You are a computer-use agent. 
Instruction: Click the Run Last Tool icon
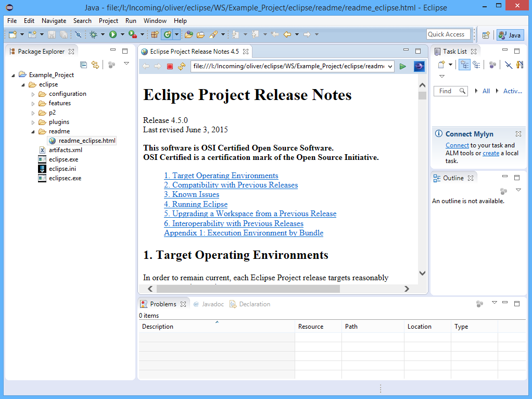click(x=133, y=34)
